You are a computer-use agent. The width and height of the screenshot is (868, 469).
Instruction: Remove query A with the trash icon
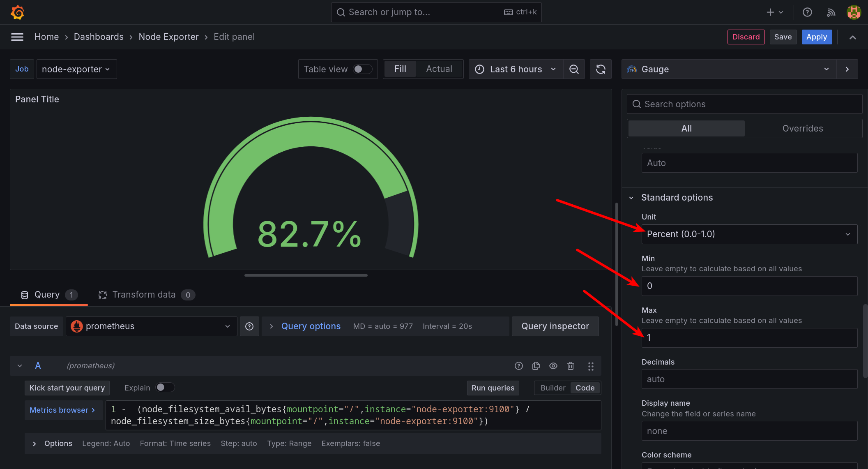point(571,366)
